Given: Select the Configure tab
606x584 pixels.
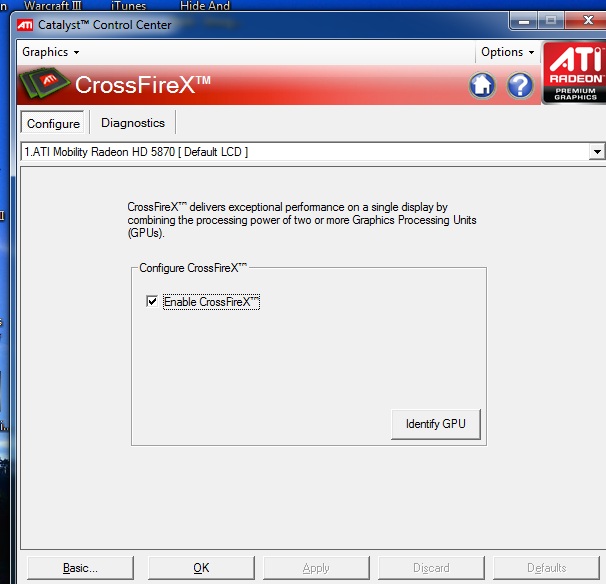Looking at the screenshot, I should coord(53,123).
